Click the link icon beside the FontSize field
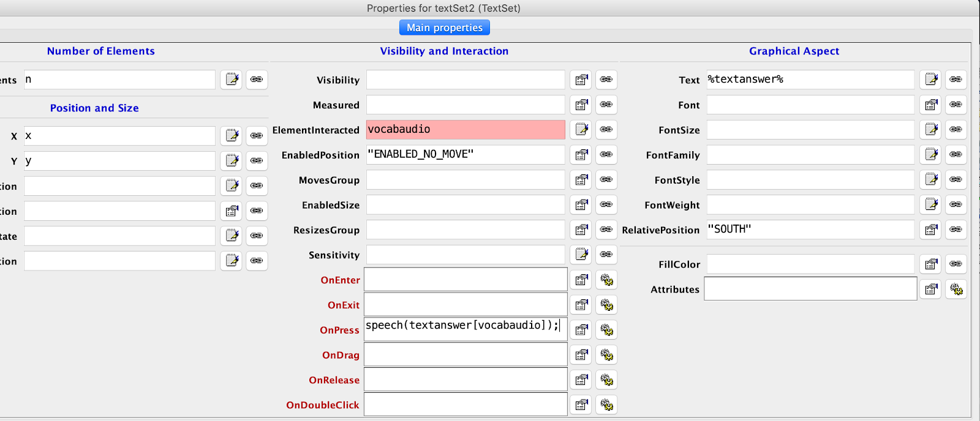This screenshot has width=980, height=421. (x=956, y=130)
